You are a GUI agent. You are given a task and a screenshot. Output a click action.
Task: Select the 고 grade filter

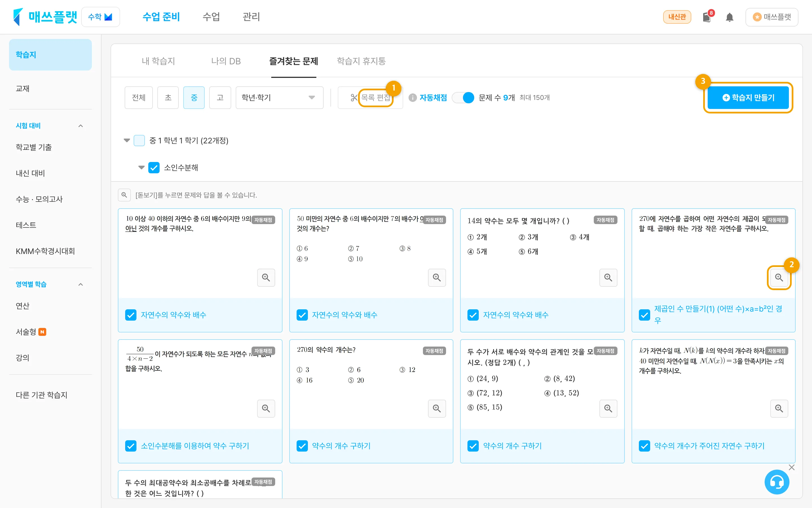[x=220, y=98]
